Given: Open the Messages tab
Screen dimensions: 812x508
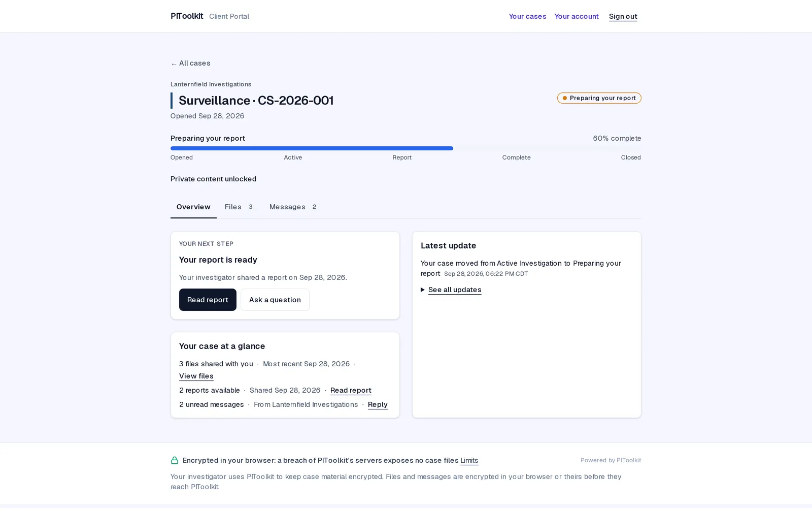Looking at the screenshot, I should (293, 207).
